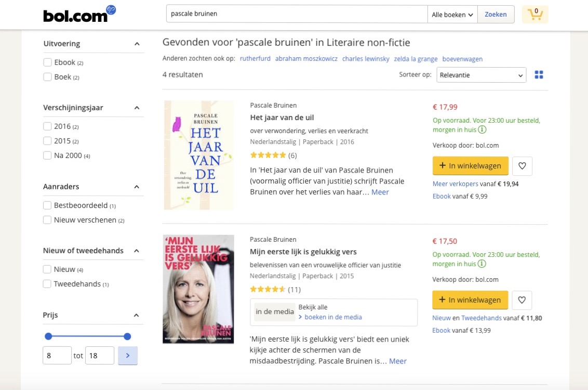Add 'Het jaar van de uil' to wishlist
The width and height of the screenshot is (588, 390).
click(x=522, y=166)
